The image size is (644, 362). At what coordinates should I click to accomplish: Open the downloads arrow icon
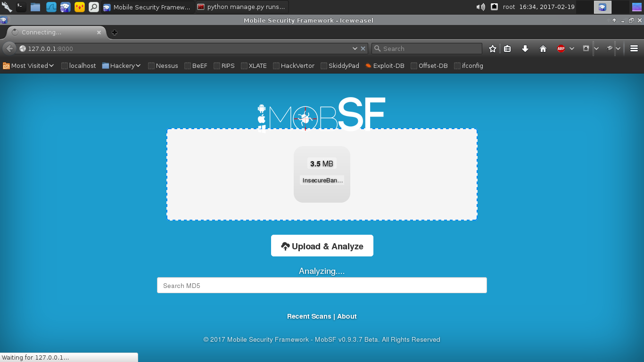point(525,49)
